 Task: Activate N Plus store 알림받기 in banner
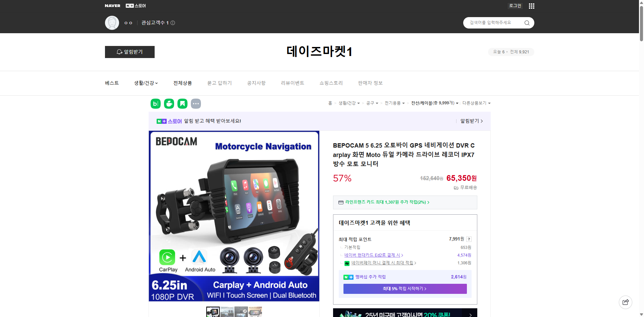(x=470, y=121)
